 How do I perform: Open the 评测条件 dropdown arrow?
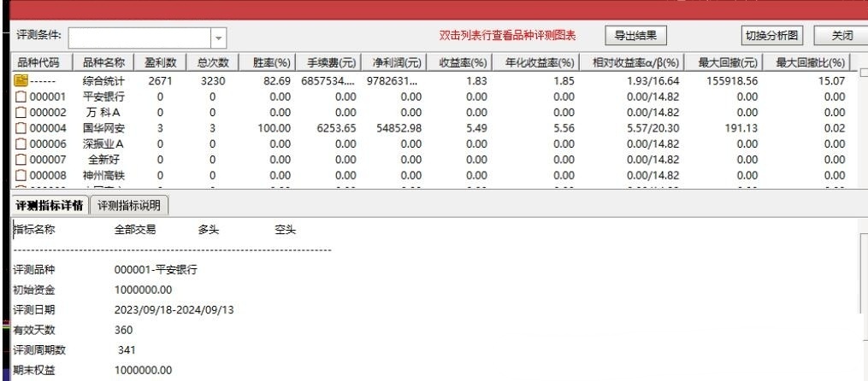[x=217, y=38]
